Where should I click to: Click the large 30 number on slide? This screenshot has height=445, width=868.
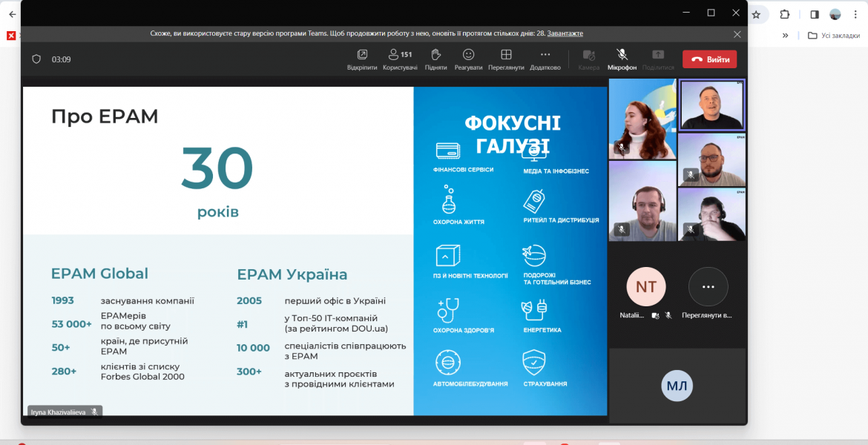217,168
